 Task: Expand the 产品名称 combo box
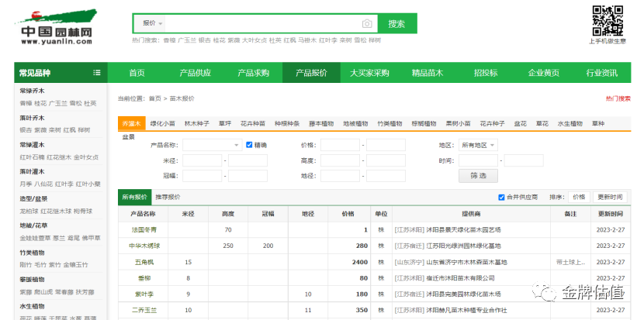click(213, 145)
